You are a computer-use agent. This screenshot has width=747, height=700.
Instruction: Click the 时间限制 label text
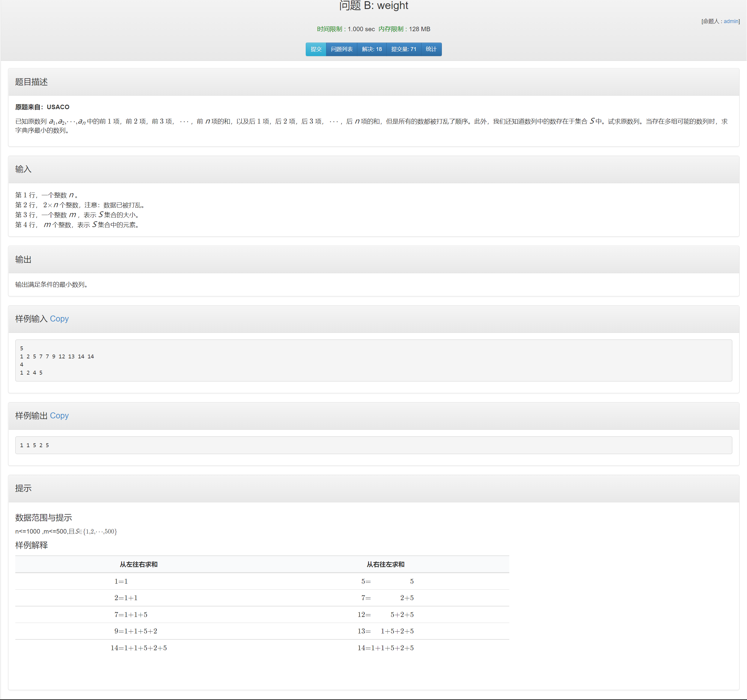[329, 29]
